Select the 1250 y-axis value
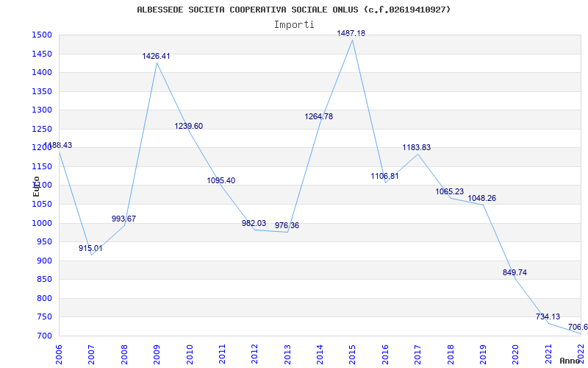Viewport: 588px width, 368px height. coord(43,130)
